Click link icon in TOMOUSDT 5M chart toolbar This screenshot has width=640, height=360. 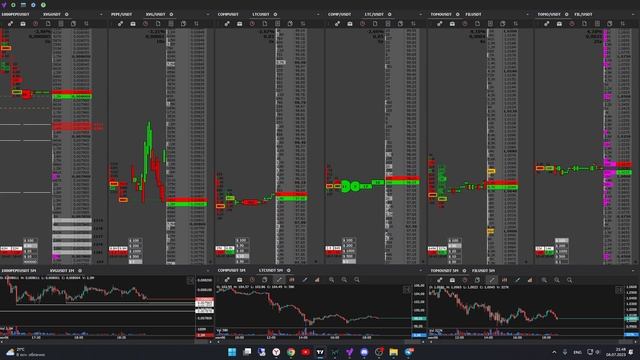440,280
